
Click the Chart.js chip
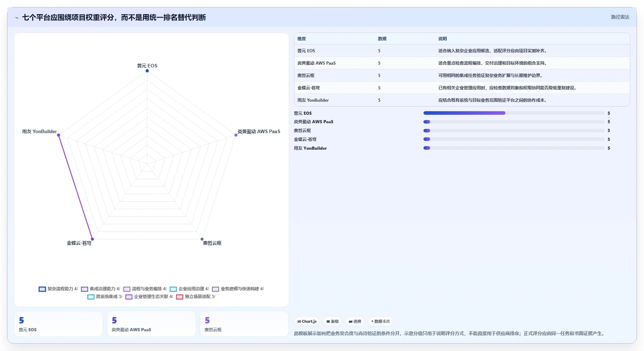[307, 321]
